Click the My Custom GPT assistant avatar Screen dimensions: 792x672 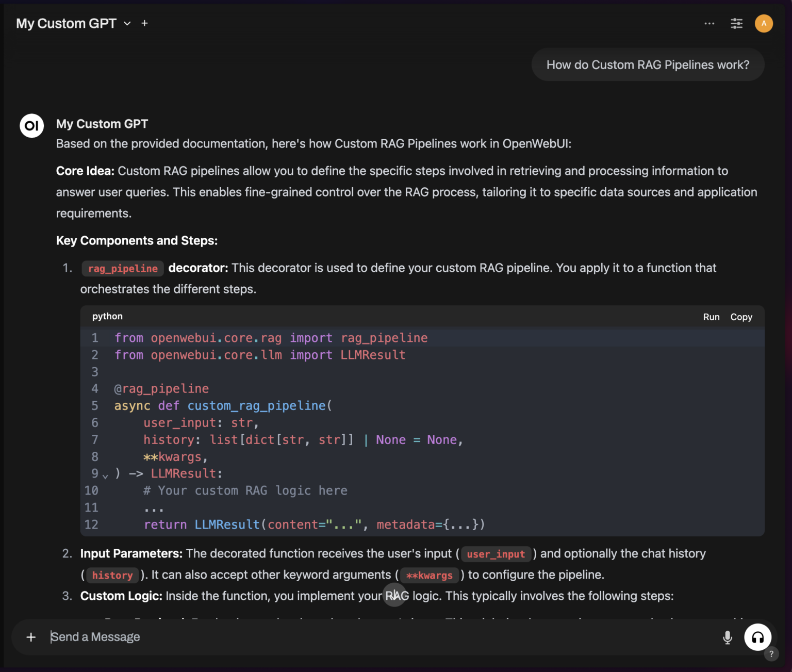click(x=31, y=125)
